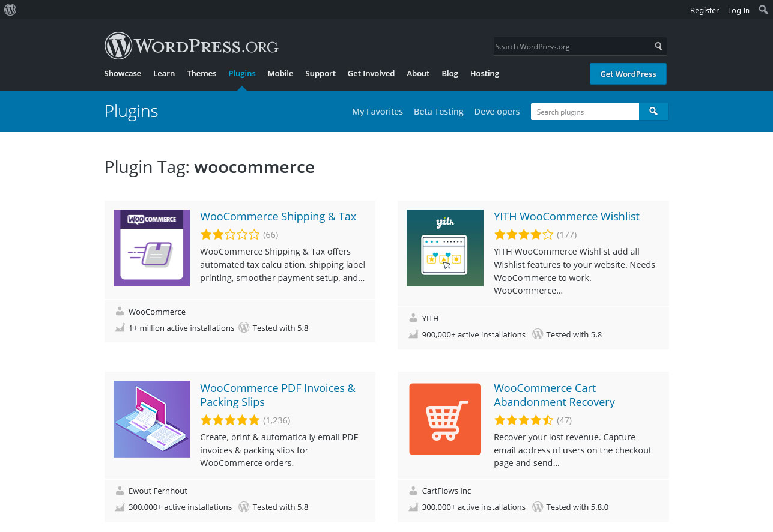Open WooCommerce PDF Invoices & Packing Slips title
The image size is (773, 532).
click(x=277, y=395)
